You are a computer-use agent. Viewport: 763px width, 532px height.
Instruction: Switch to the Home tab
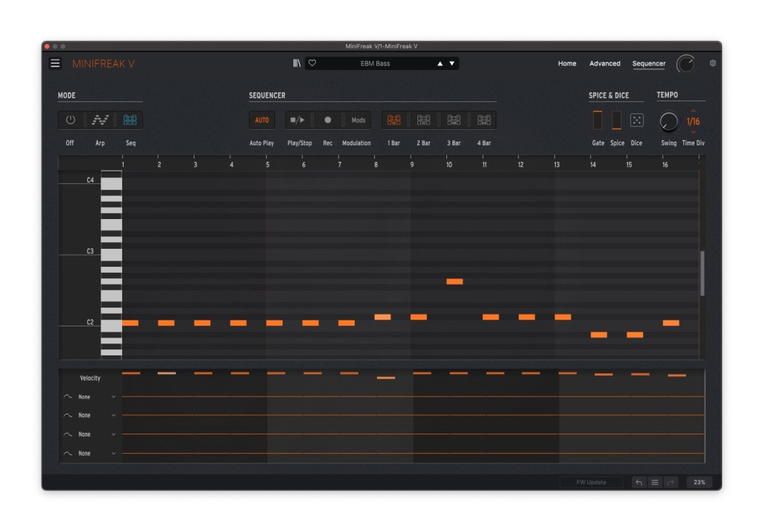(567, 63)
